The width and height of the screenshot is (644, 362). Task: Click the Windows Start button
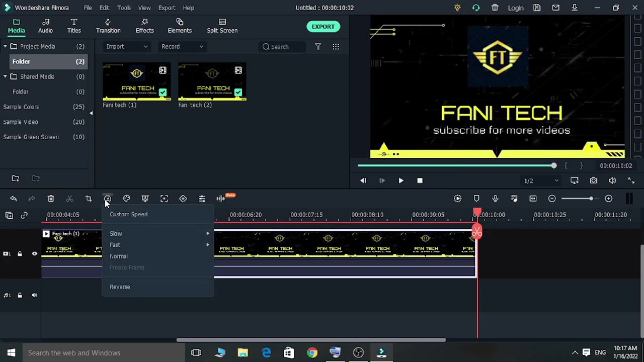click(11, 352)
